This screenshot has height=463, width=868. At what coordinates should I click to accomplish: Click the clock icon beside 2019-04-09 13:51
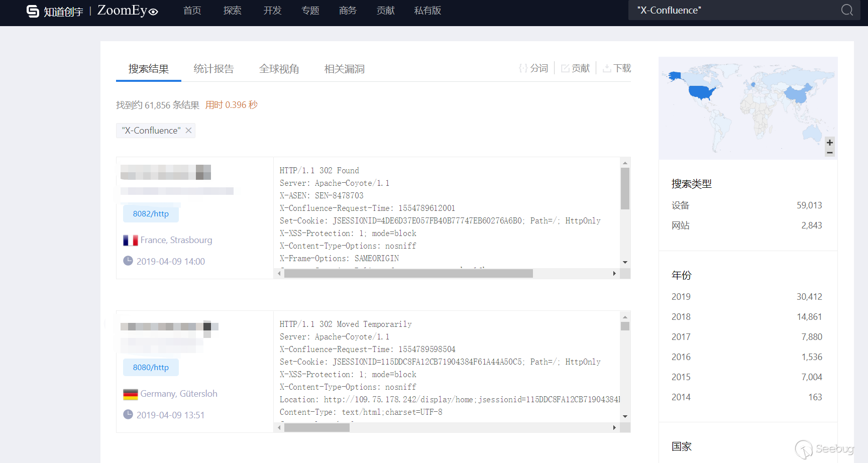point(128,415)
